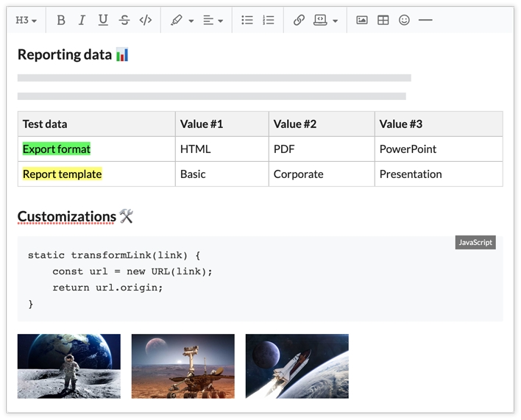Insert a numbered list
Viewport: 521px width, 420px height.
coord(269,21)
